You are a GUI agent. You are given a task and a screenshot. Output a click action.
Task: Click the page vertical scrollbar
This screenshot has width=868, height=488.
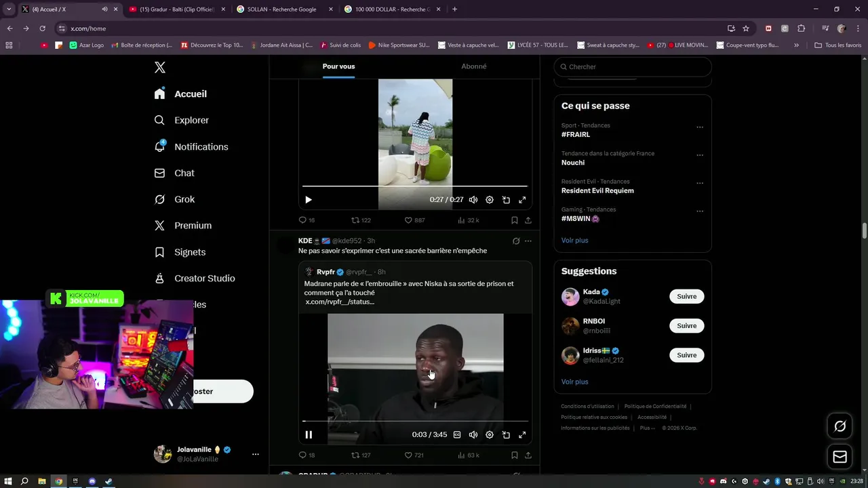point(865,230)
